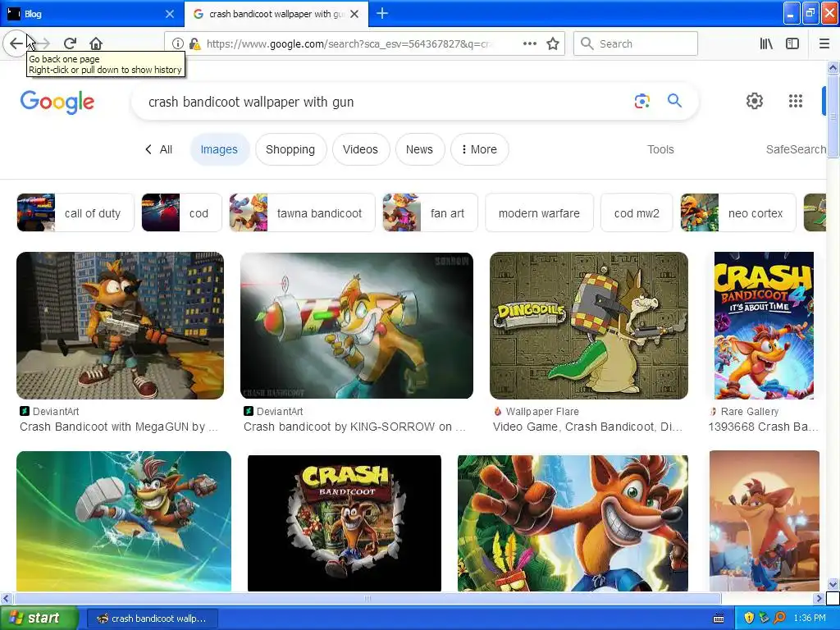This screenshot has height=630, width=840.
Task: Open Google quick settings gear
Action: (x=755, y=101)
